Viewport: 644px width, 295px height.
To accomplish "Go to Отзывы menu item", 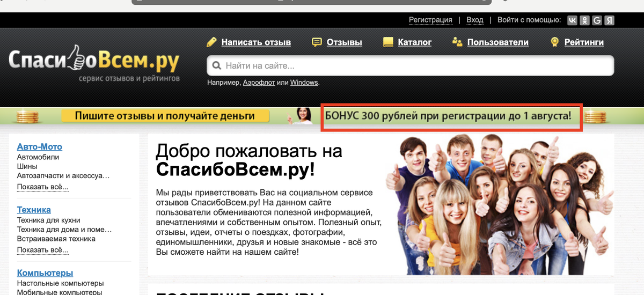I will [345, 42].
